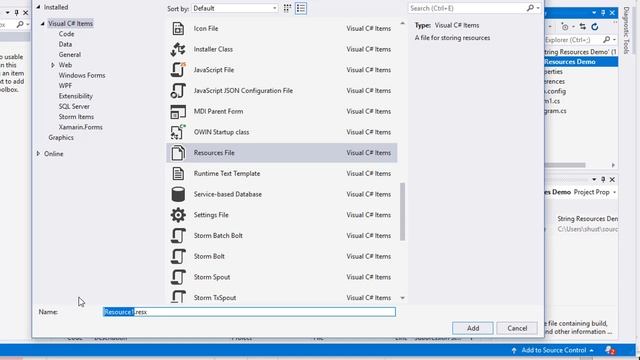
Task: Open the Diagnostic Tools side tab
Action: pos(626,30)
